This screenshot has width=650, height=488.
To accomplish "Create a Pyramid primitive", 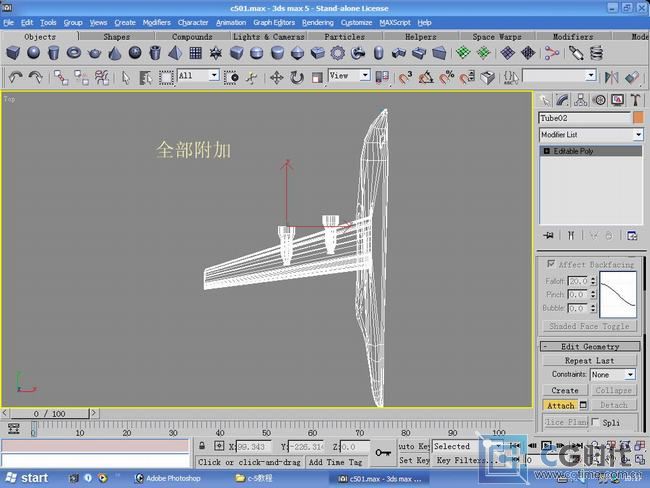I will click(175, 53).
